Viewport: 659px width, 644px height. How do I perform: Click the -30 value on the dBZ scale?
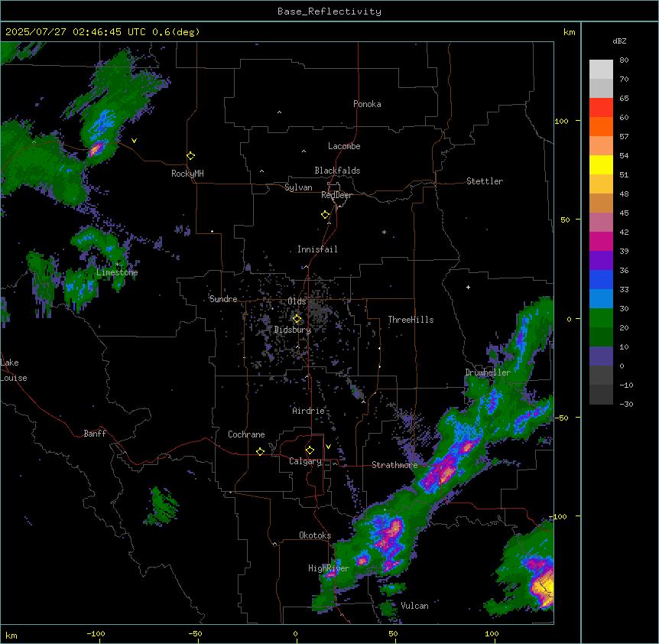626,404
